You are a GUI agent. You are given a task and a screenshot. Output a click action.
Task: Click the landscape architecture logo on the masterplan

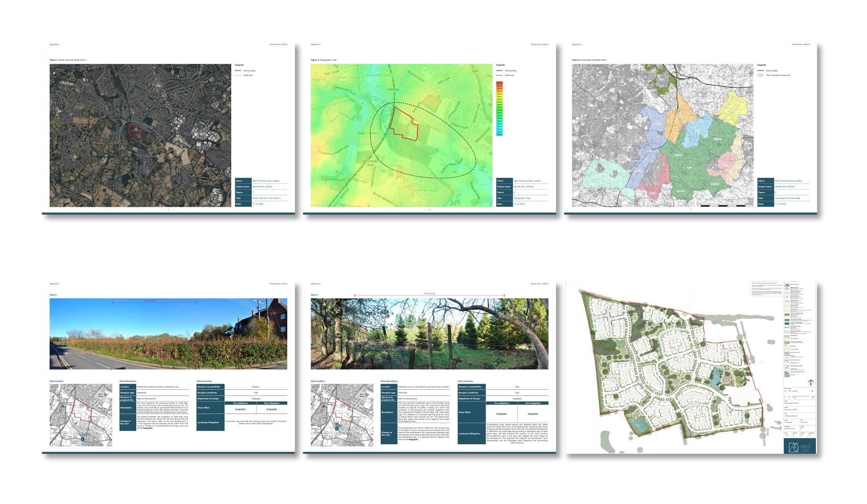pyautogui.click(x=799, y=446)
